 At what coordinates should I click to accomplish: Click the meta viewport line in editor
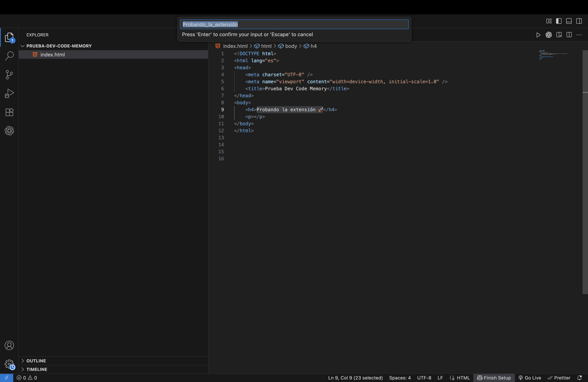coord(346,81)
